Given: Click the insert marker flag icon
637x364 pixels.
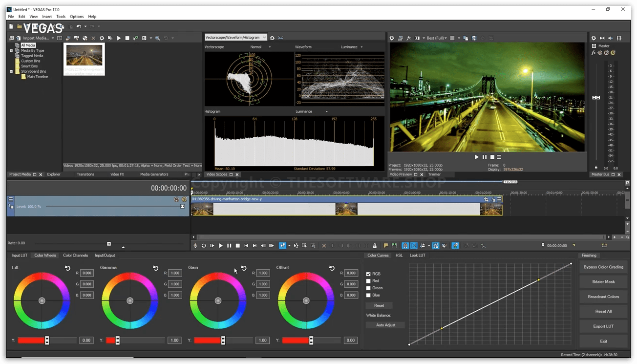Looking at the screenshot, I should 385,246.
